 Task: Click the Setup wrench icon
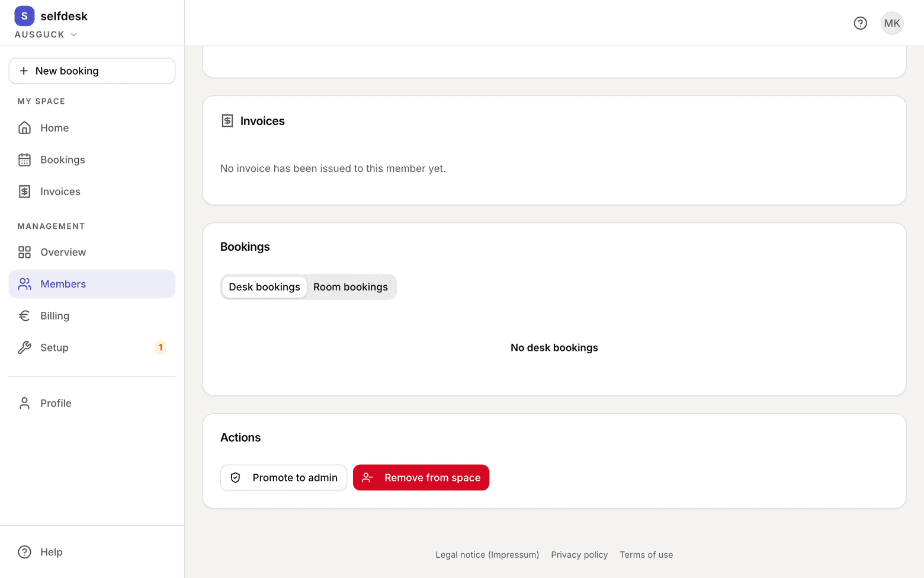click(24, 347)
